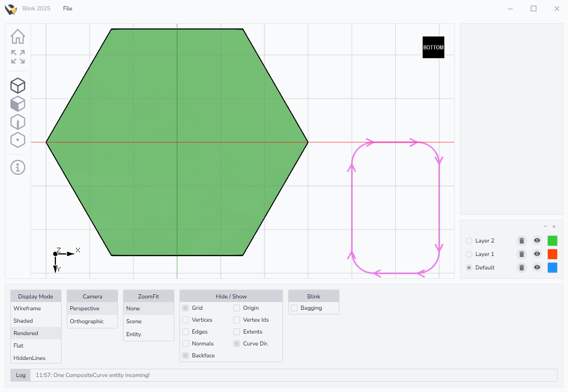Screen dimensions: 568x392
Task: Toggle the Curve Dir. checkbox
Action: coord(236,343)
